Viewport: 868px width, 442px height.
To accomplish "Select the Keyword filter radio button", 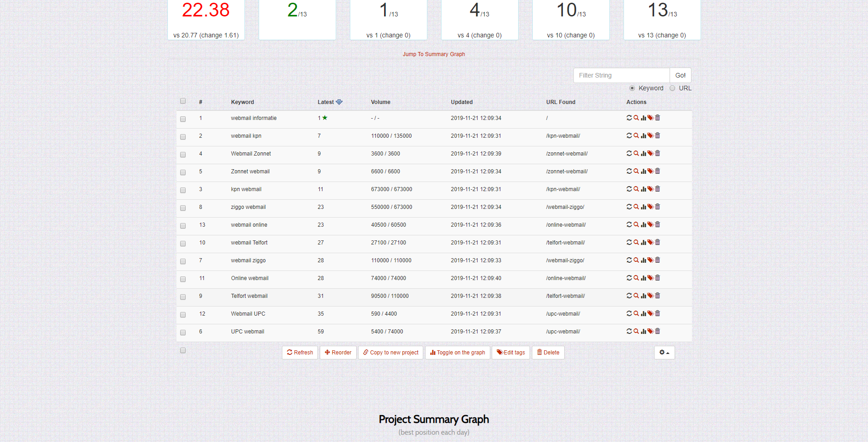I will 632,88.
